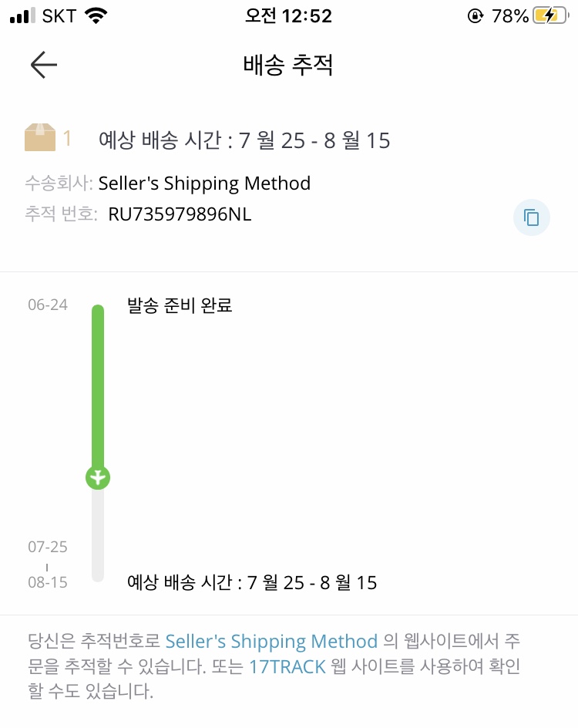Open the Seller's Shipping Method link
Viewport: 578px width, 728px height.
[x=271, y=641]
